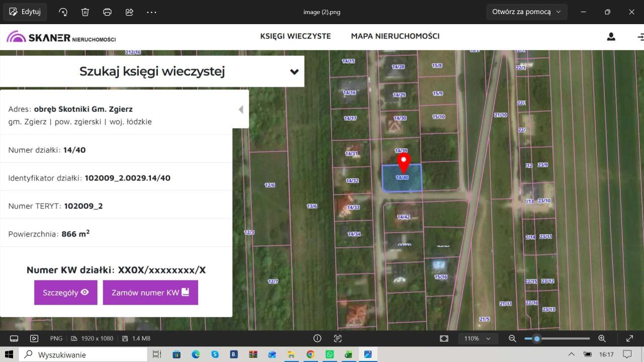Expand the 'Szukaj księgi wieczystej' panel chevron
Viewport: 644px width, 362px height.
(294, 71)
